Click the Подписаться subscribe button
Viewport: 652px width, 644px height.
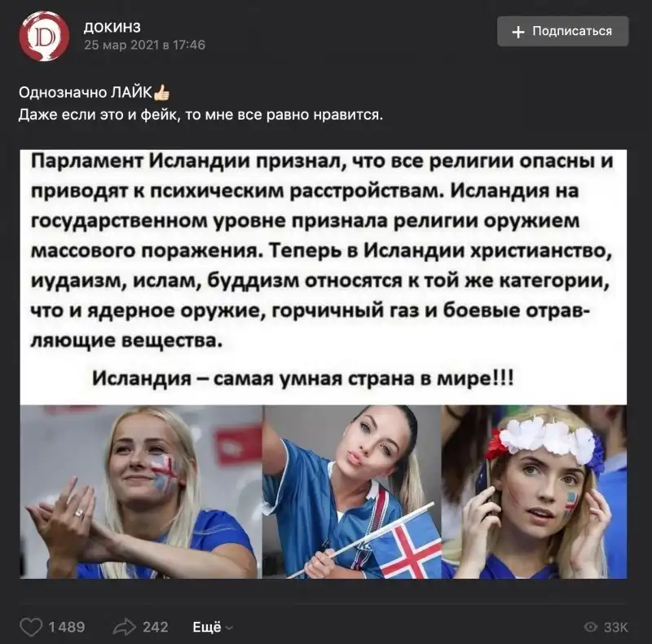(562, 31)
